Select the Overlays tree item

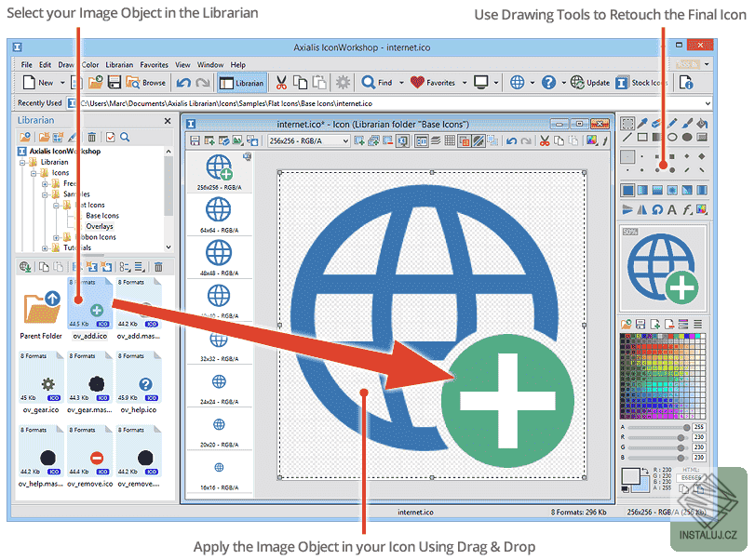[100, 226]
